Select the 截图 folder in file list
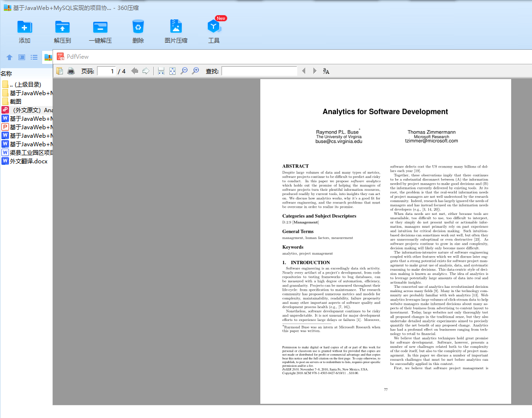Image resolution: width=532 pixels, height=418 pixels. (27, 101)
